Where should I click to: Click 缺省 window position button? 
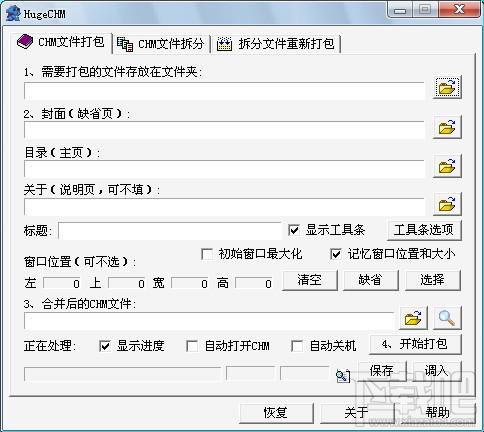tap(370, 280)
